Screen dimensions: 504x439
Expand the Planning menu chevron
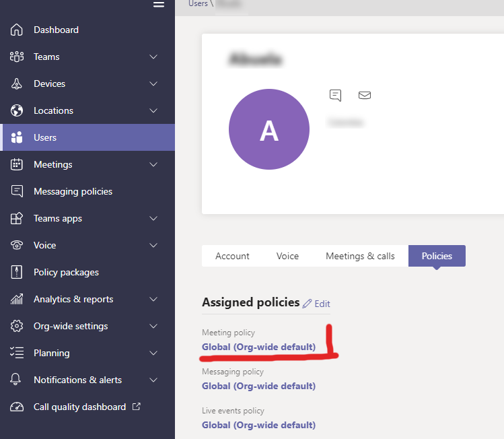pyautogui.click(x=153, y=353)
